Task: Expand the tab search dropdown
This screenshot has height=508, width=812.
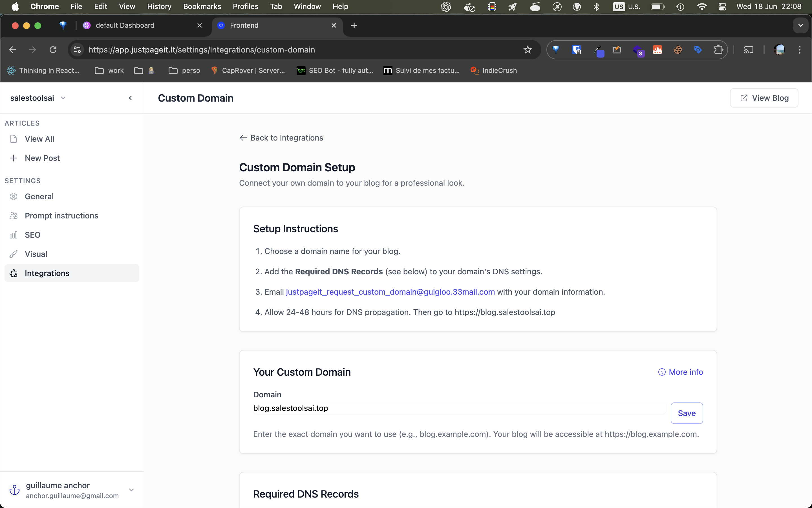Action: point(801,25)
